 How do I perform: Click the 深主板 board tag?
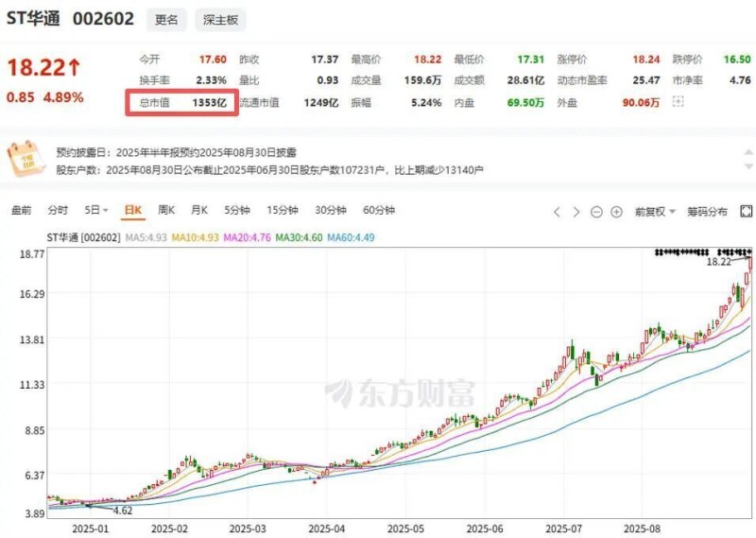(x=218, y=19)
